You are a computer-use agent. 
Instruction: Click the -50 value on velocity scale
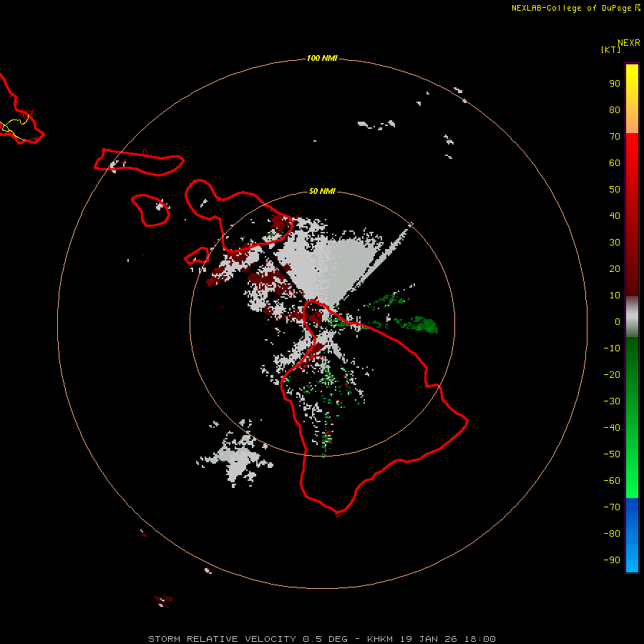click(612, 454)
